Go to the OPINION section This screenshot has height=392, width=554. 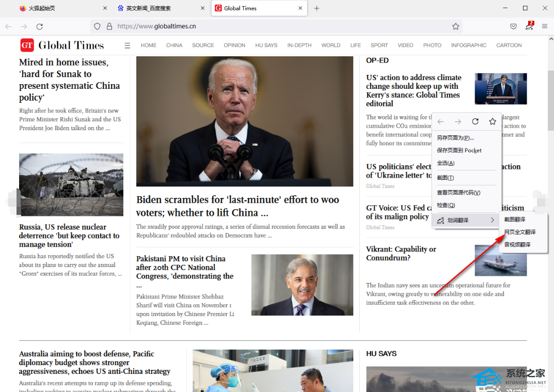[234, 45]
